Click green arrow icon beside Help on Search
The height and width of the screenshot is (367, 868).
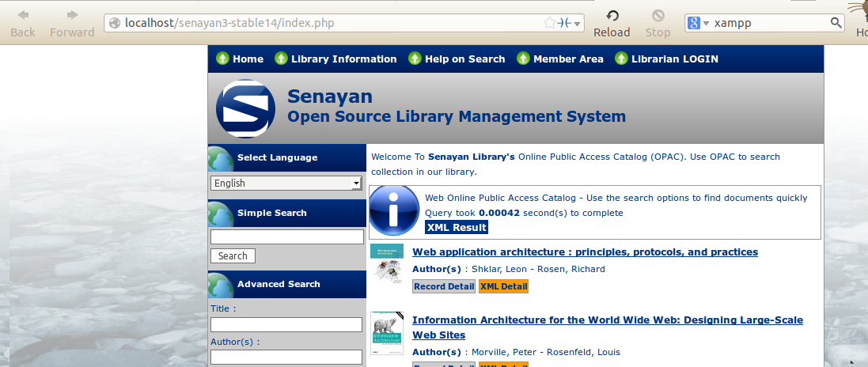(x=415, y=58)
